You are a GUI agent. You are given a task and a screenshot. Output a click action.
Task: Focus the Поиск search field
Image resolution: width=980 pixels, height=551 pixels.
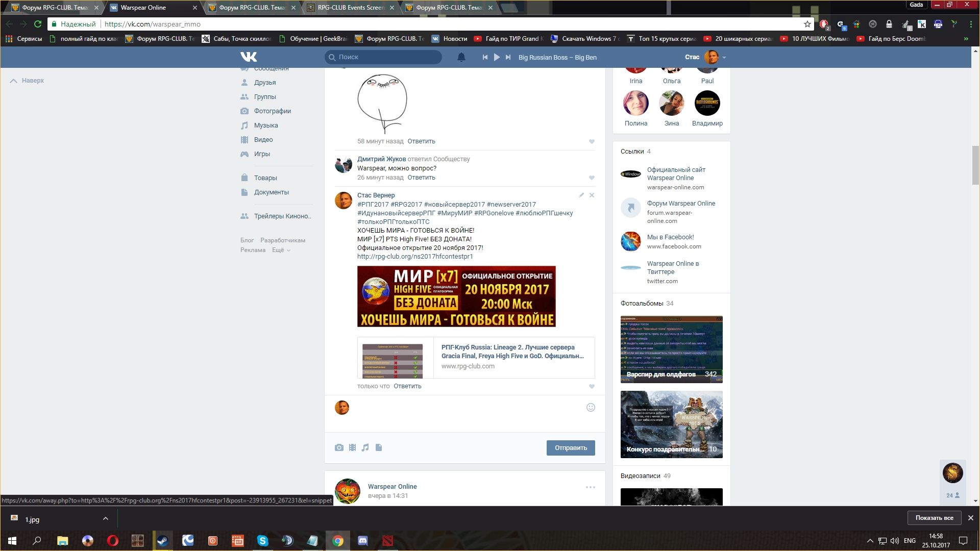[383, 57]
